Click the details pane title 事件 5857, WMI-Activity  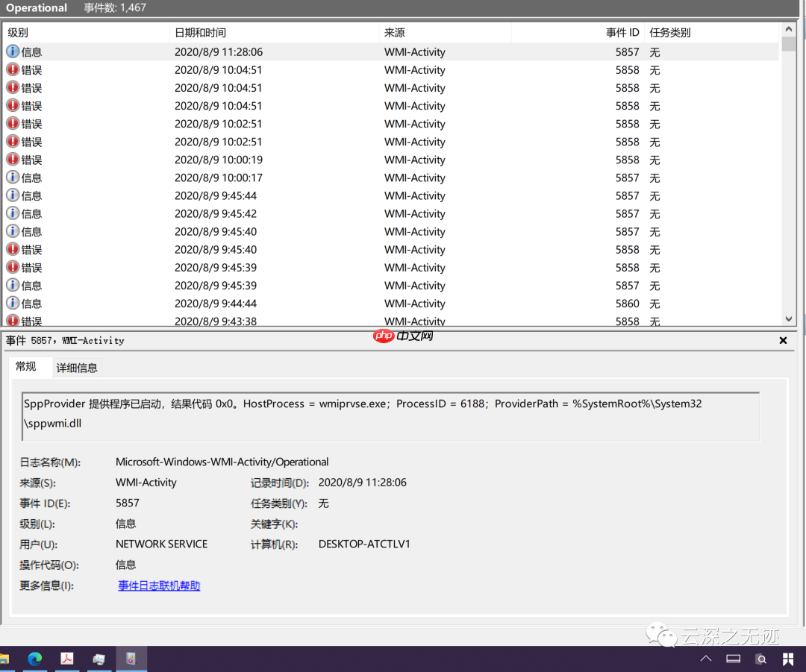[65, 341]
